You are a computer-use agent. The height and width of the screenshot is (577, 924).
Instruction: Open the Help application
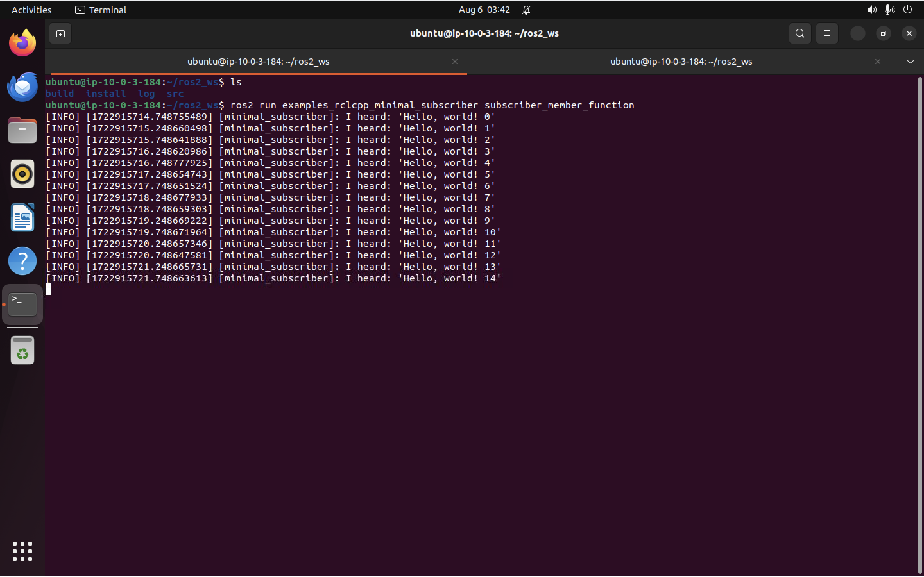[22, 261]
